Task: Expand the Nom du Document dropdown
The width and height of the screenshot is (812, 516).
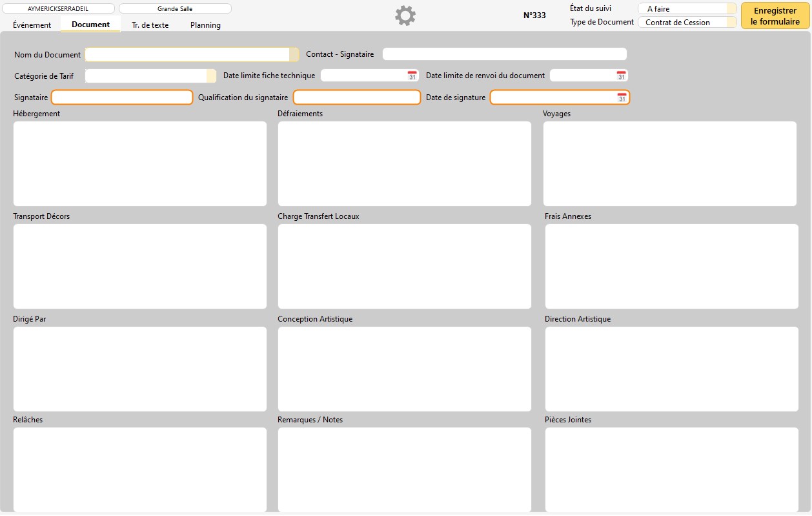Action: (x=294, y=55)
